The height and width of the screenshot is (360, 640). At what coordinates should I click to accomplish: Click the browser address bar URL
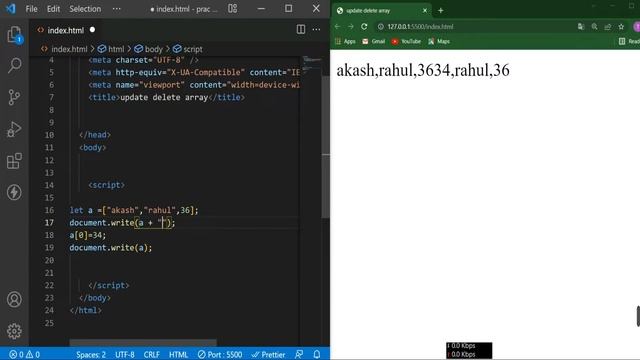click(x=420, y=27)
